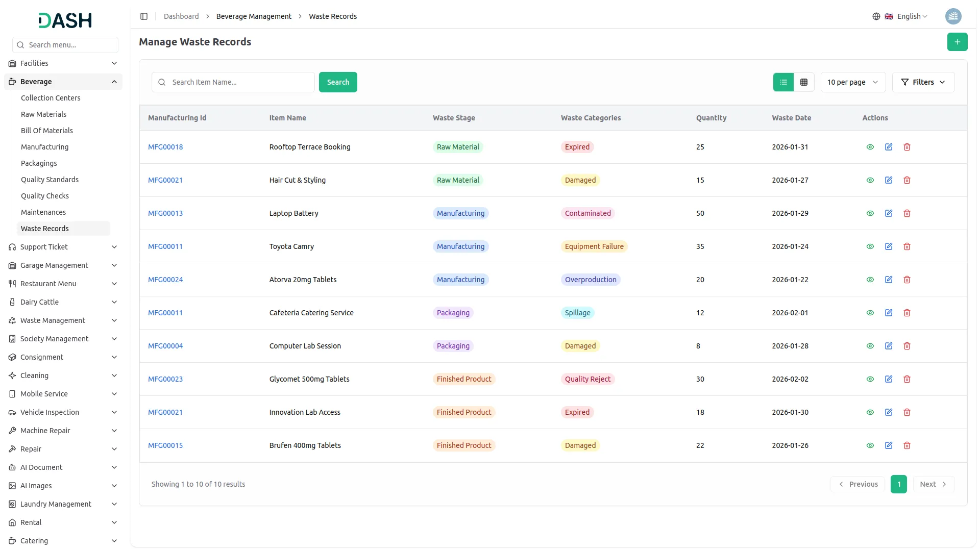The width and height of the screenshot is (980, 551).
Task: Click the globe language icon
Action: coord(876,16)
